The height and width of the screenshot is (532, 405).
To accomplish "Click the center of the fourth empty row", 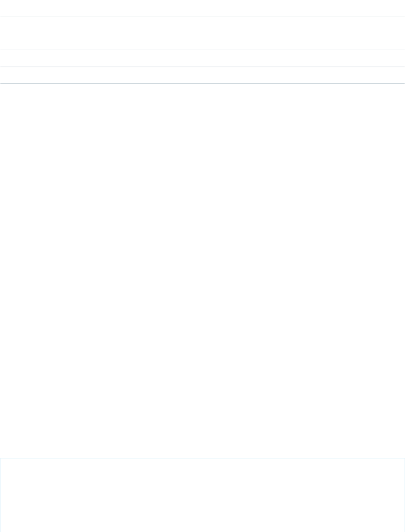I will [202, 59].
